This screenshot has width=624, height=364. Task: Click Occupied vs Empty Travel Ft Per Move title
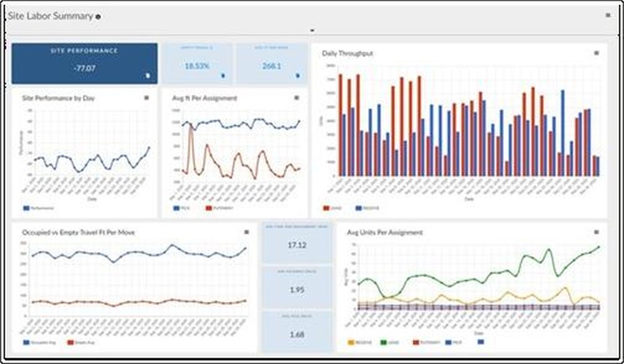pos(79,232)
